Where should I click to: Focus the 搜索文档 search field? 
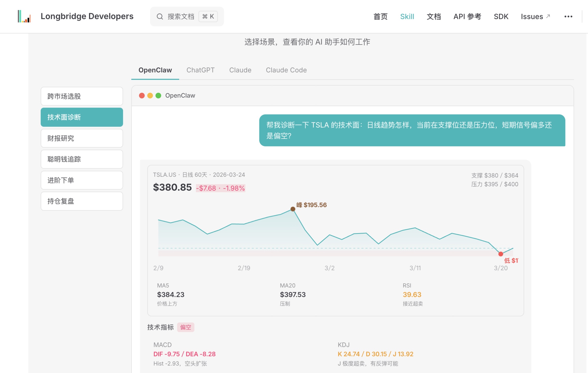click(x=181, y=17)
